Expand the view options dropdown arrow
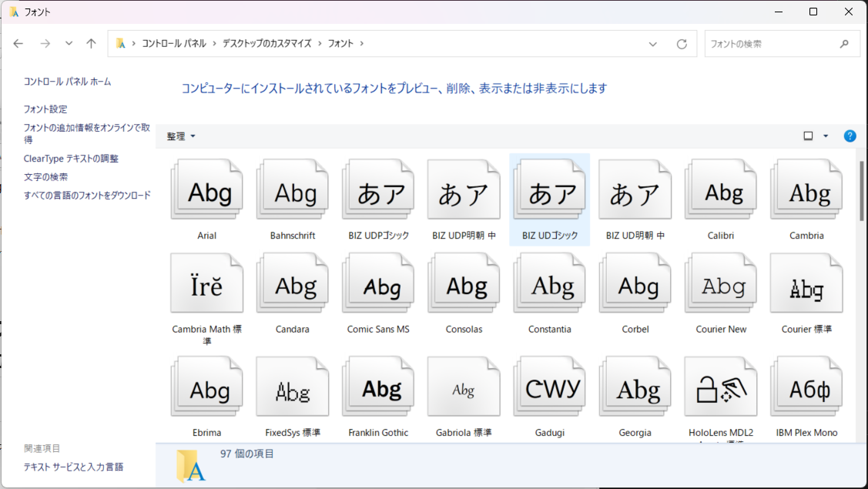Viewport: 868px width, 489px height. [826, 136]
